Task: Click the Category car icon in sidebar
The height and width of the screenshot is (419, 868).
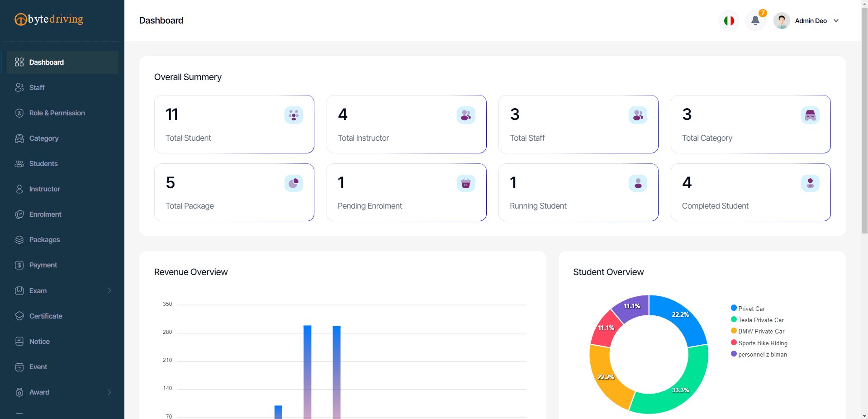Action: pyautogui.click(x=19, y=138)
